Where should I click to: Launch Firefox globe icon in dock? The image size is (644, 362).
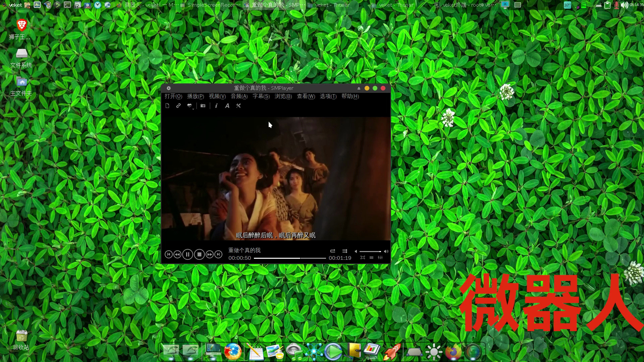tap(233, 352)
